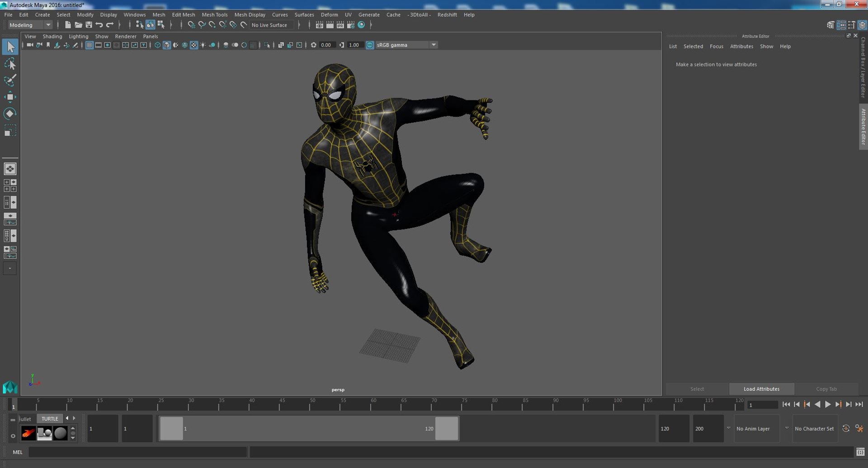The image size is (868, 468).
Task: Activate the Rotate tool
Action: pos(10,113)
